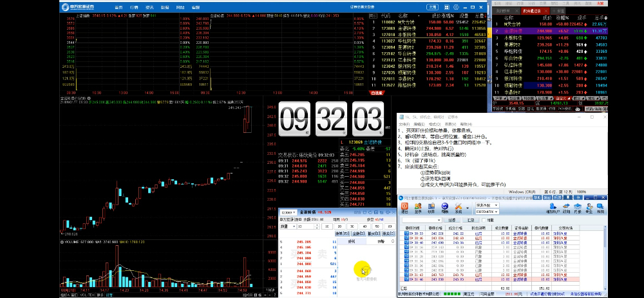Image resolution: width=644 pixels, height=298 pixels.
Task: Select preset quantity 60 button
Action: (x=390, y=226)
